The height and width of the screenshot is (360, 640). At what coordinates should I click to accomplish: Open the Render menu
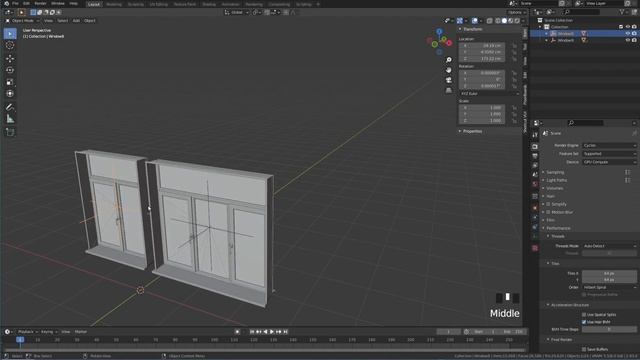(x=40, y=4)
